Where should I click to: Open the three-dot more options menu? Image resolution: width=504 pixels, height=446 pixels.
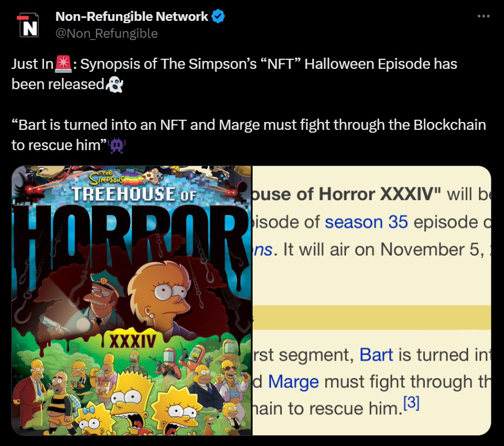tap(484, 16)
